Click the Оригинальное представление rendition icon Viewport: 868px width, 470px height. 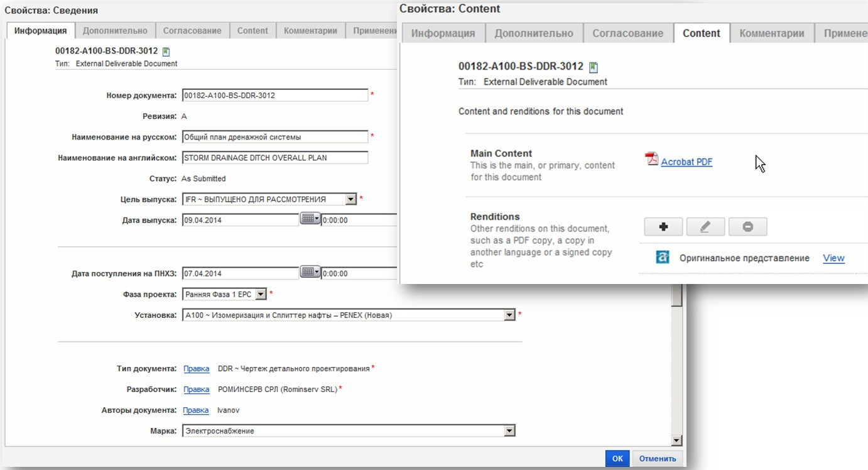pos(662,258)
